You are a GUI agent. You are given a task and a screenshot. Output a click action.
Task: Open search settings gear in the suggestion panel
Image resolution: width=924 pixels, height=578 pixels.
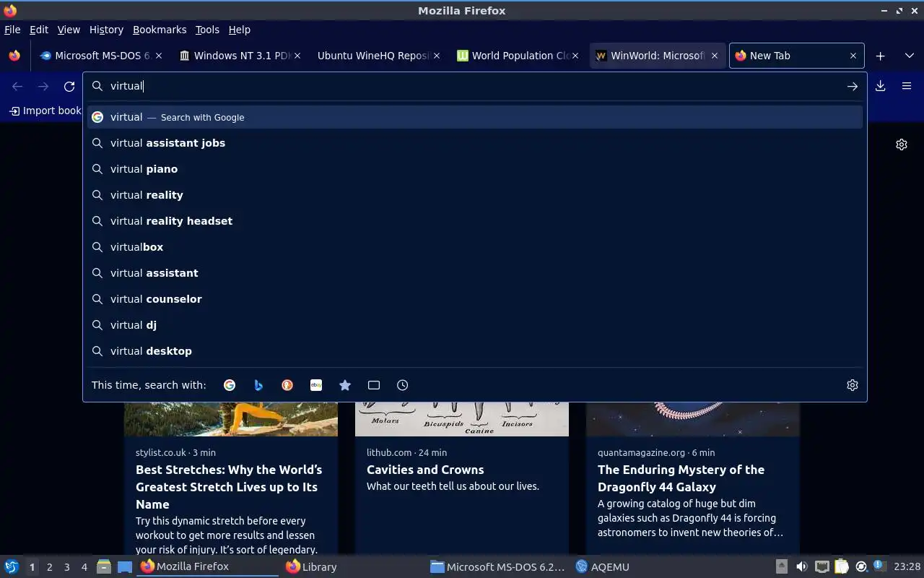(x=853, y=385)
